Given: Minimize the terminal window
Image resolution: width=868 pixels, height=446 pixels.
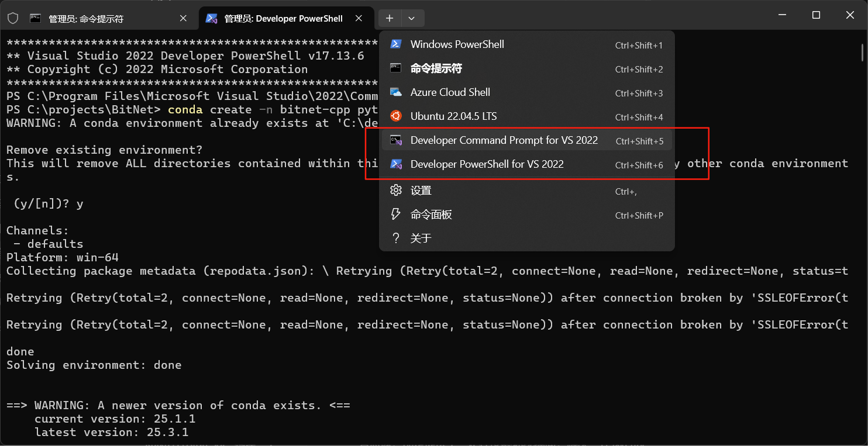Looking at the screenshot, I should point(781,15).
